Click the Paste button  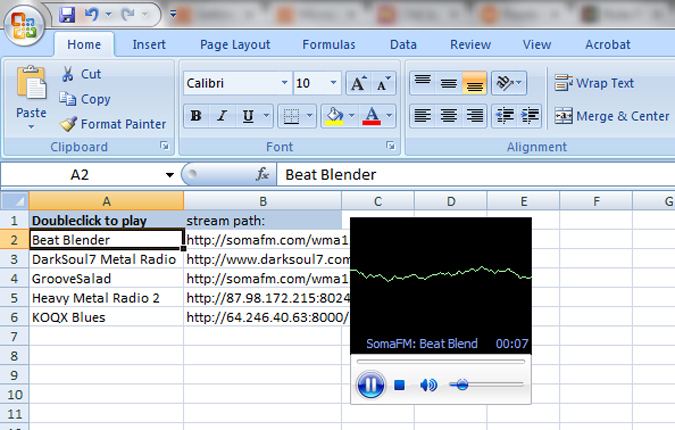(x=31, y=98)
